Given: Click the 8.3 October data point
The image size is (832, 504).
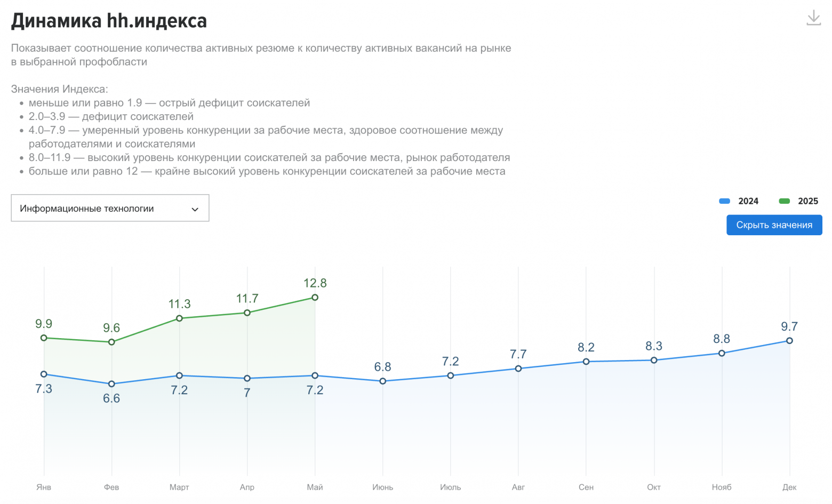Looking at the screenshot, I should tap(654, 361).
